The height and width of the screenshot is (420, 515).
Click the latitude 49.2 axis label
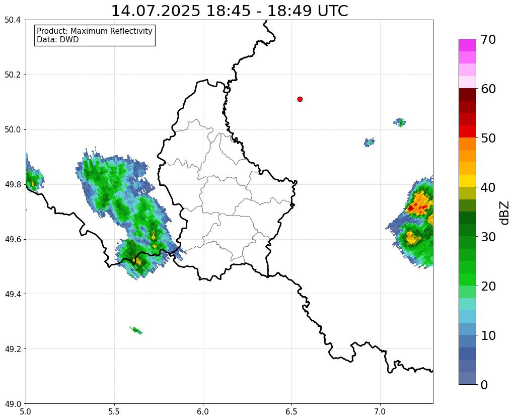[13, 349]
